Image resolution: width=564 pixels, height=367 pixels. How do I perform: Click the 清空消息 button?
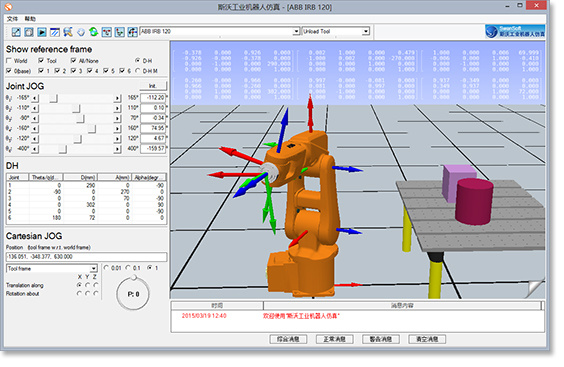coord(427,339)
